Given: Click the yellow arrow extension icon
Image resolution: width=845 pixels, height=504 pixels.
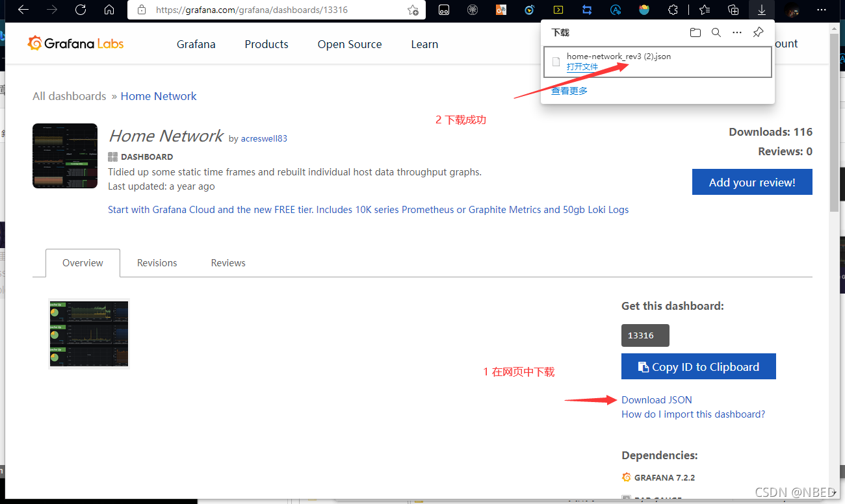Looking at the screenshot, I should (558, 10).
